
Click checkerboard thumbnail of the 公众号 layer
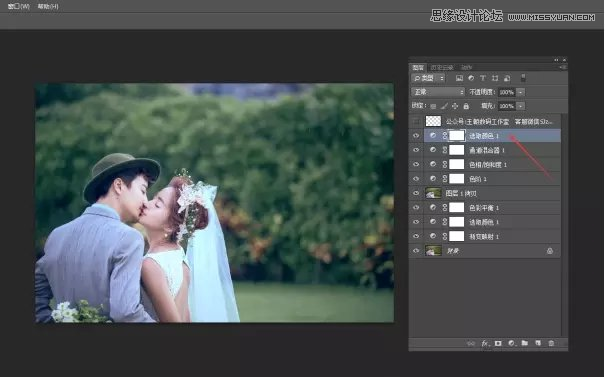pyautogui.click(x=433, y=121)
